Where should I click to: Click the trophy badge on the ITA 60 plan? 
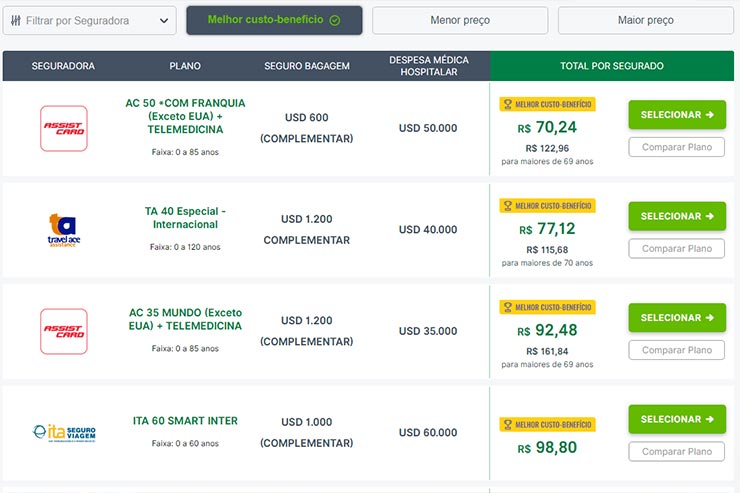(547, 425)
